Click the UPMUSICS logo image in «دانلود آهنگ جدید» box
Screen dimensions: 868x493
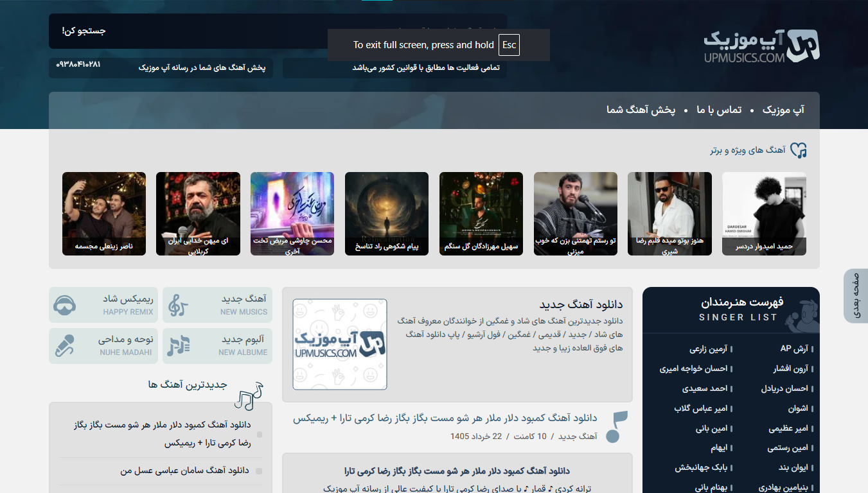pos(340,344)
